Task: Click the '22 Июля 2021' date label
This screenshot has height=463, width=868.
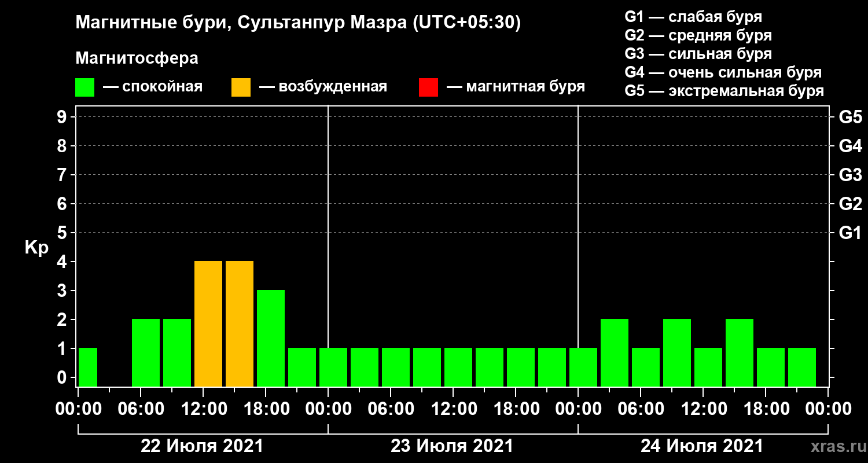Action: click(x=203, y=446)
